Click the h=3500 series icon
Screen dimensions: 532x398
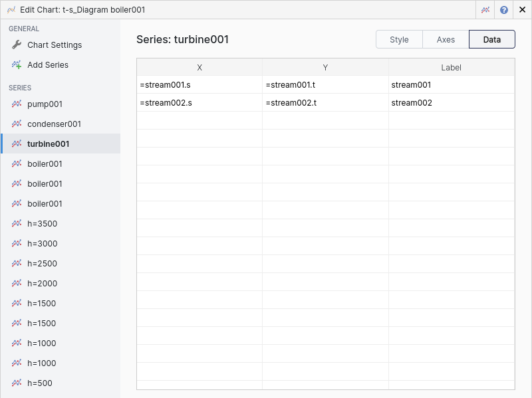17,224
